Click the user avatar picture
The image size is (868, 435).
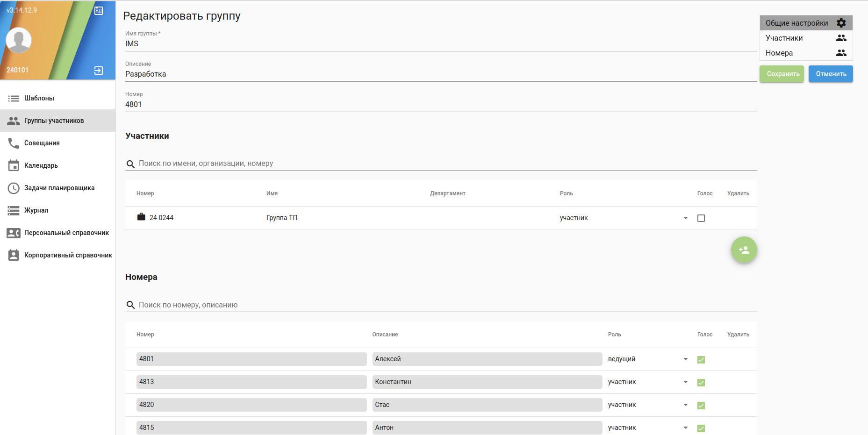pos(19,40)
